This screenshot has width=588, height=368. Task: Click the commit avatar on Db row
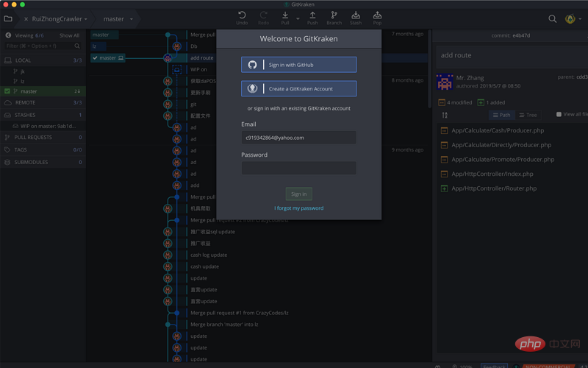point(176,46)
